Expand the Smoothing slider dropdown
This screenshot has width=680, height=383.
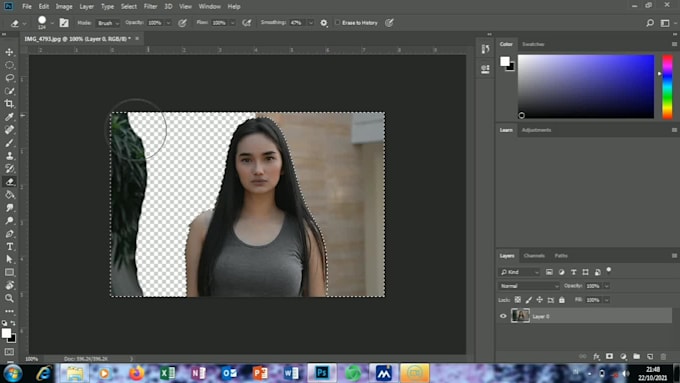click(x=311, y=23)
